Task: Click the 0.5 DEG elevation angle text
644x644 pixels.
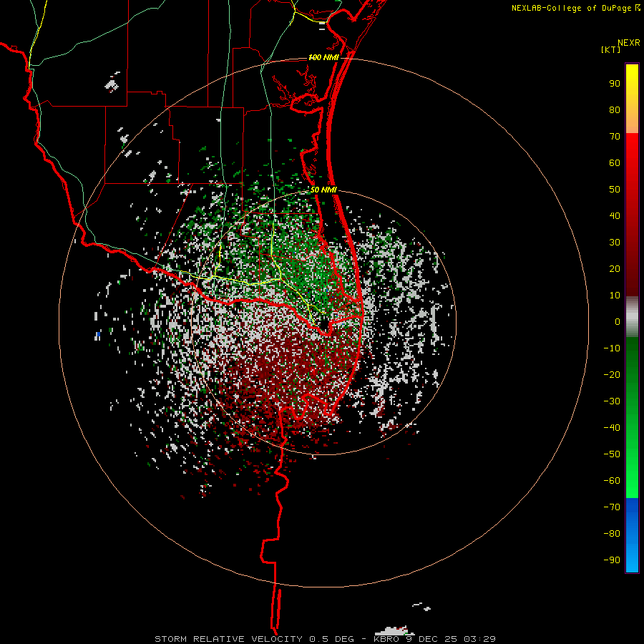Action: [x=331, y=639]
